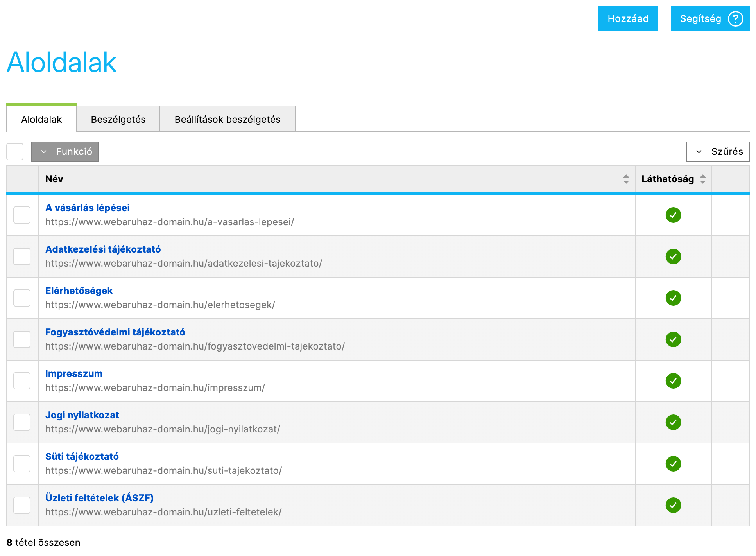Check the box for A vásárlás lépései
Image resolution: width=756 pixels, height=556 pixels.
22,215
